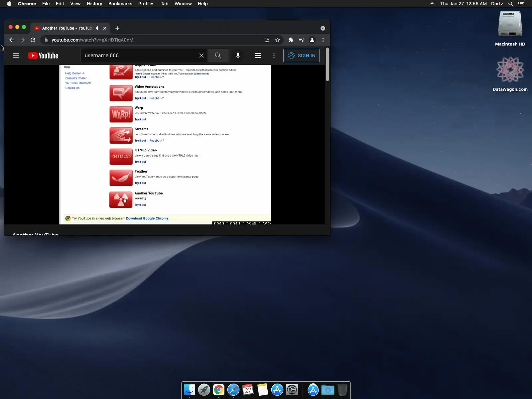The width and height of the screenshot is (532, 399).
Task: Close the Another YouTube tab
Action: coord(105,28)
